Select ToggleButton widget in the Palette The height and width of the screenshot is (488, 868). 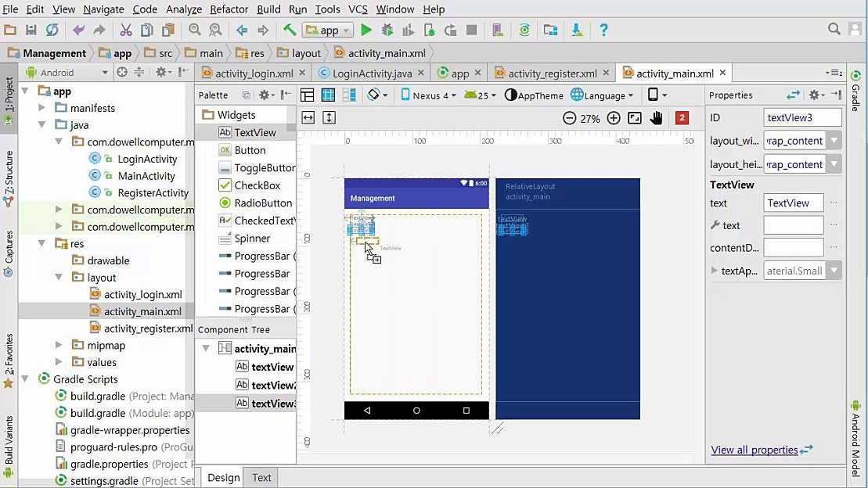264,168
